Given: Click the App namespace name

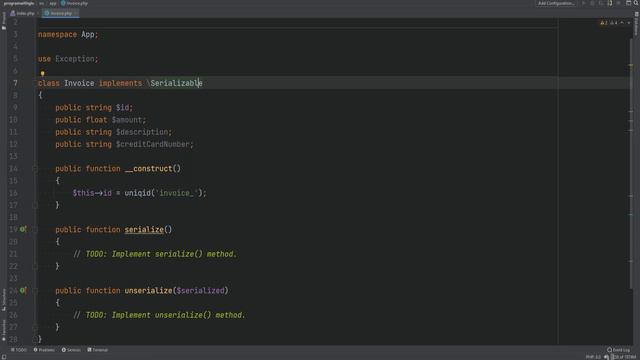Looking at the screenshot, I should (88, 35).
